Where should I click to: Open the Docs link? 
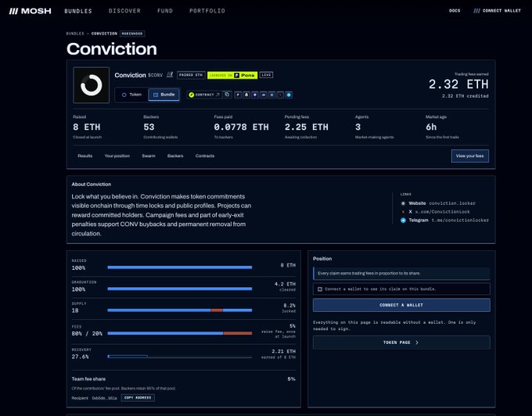[x=455, y=11]
